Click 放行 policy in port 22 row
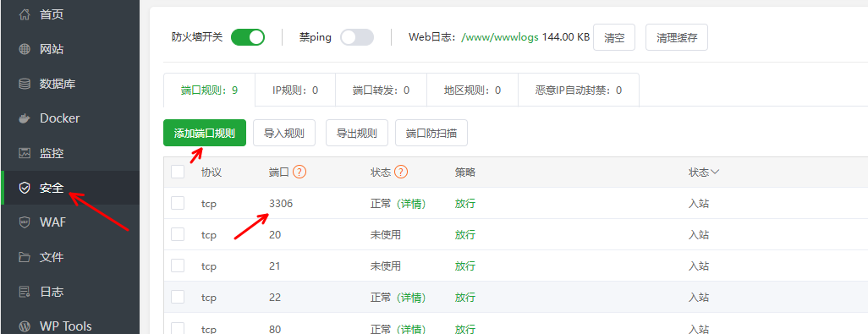 [465, 298]
